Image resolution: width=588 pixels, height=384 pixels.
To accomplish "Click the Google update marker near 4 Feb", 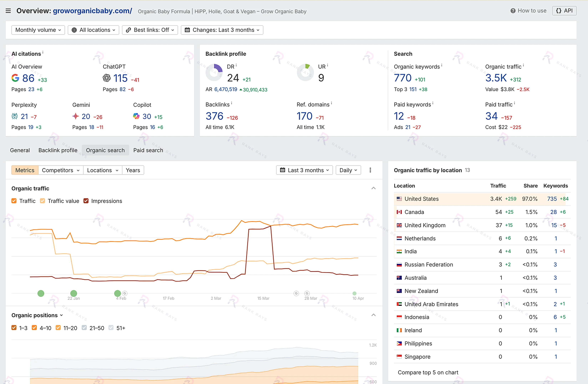I will (125, 293).
